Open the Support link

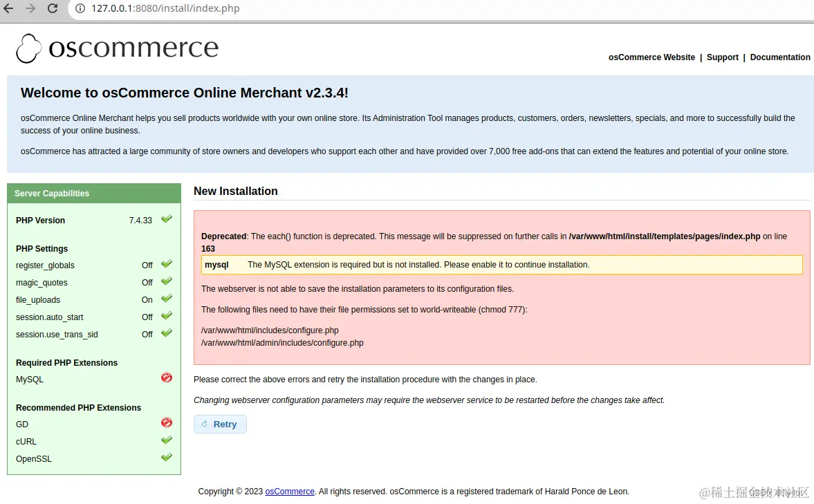point(722,57)
